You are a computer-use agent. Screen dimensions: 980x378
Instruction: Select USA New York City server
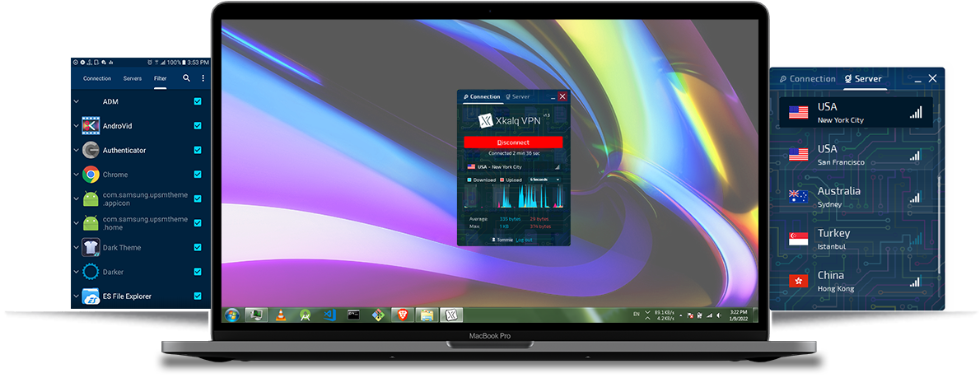856,113
